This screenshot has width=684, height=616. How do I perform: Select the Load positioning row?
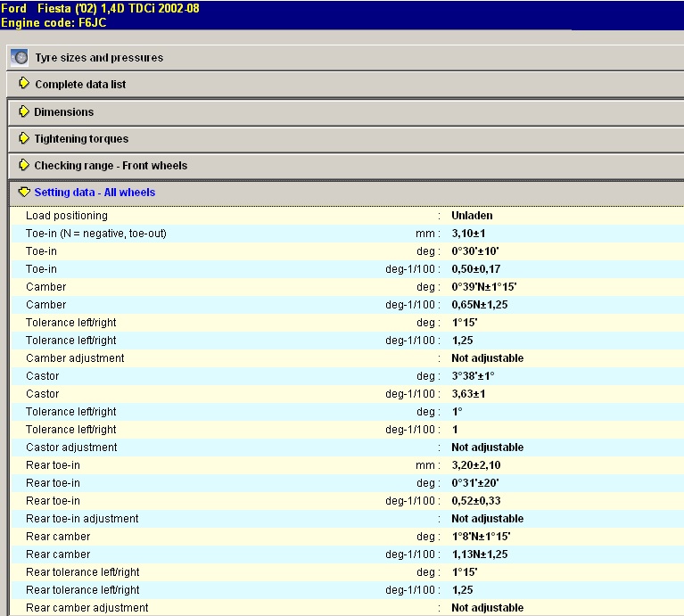(x=67, y=216)
